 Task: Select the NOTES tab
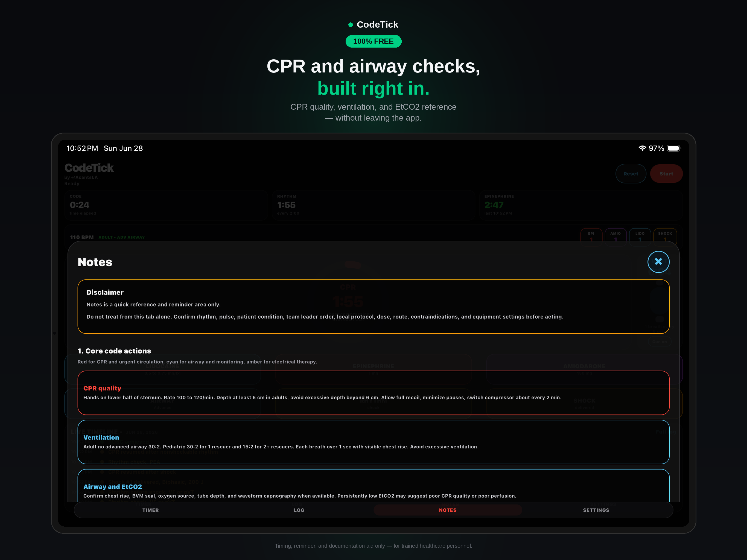point(447,510)
